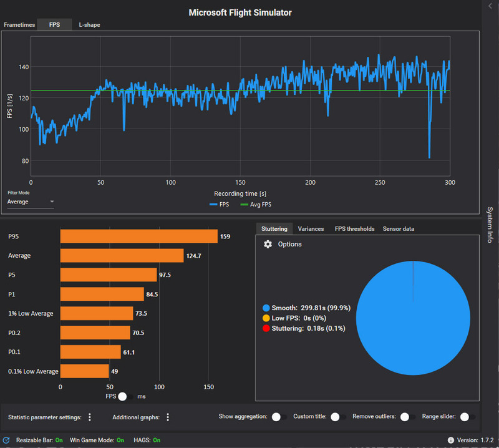
Task: Click the P5 bar showing 97.5
Action: click(109, 275)
